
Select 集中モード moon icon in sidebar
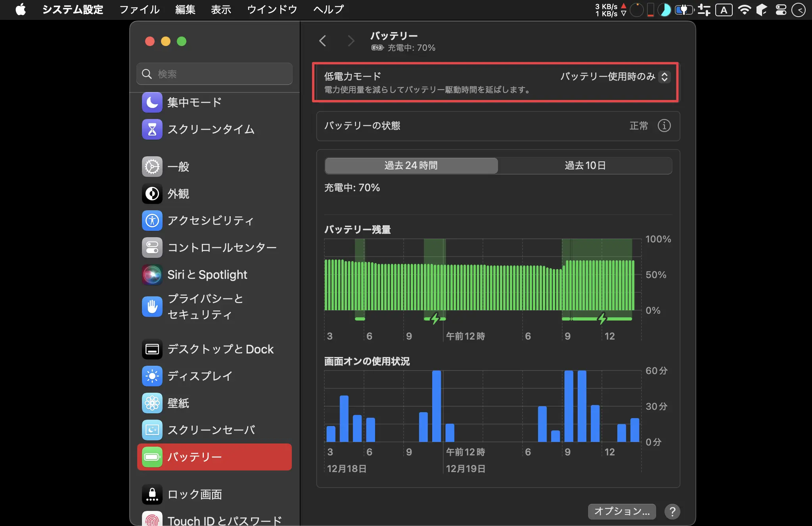pos(152,102)
